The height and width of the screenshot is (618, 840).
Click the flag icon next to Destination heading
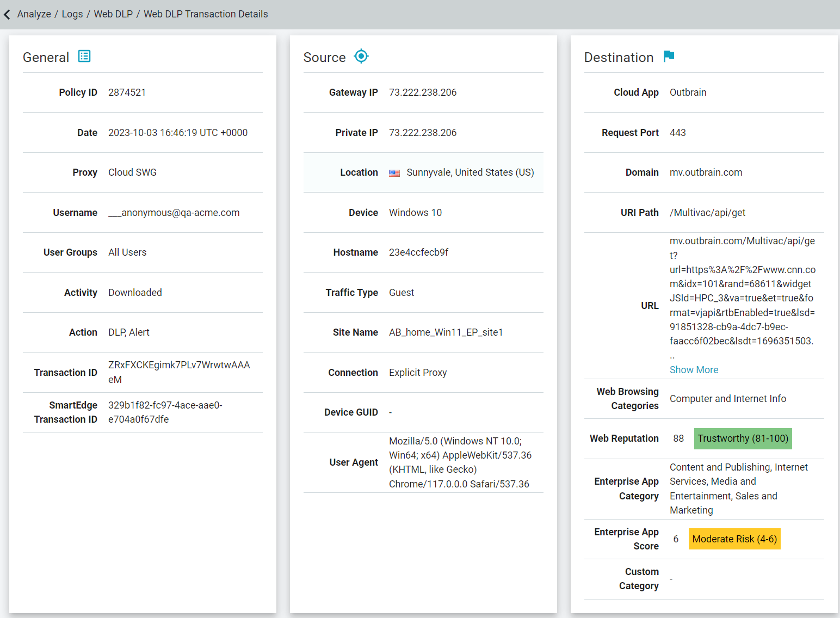pos(669,56)
